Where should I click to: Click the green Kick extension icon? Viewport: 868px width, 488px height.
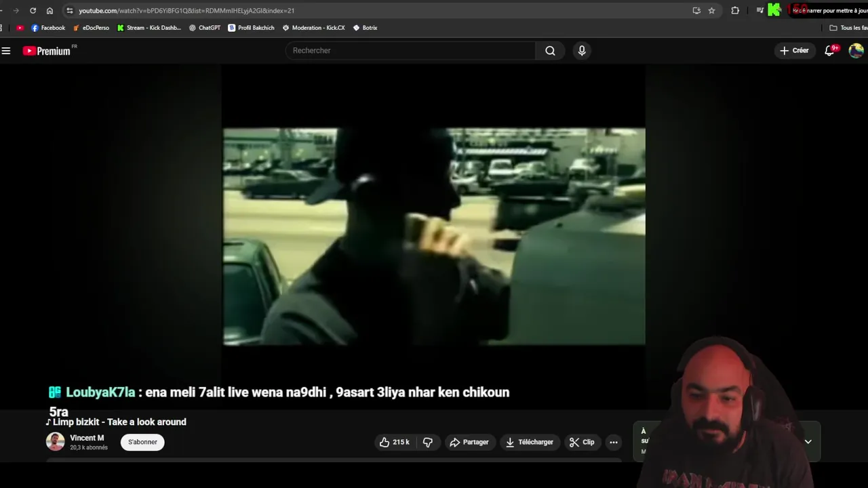pyautogui.click(x=774, y=10)
